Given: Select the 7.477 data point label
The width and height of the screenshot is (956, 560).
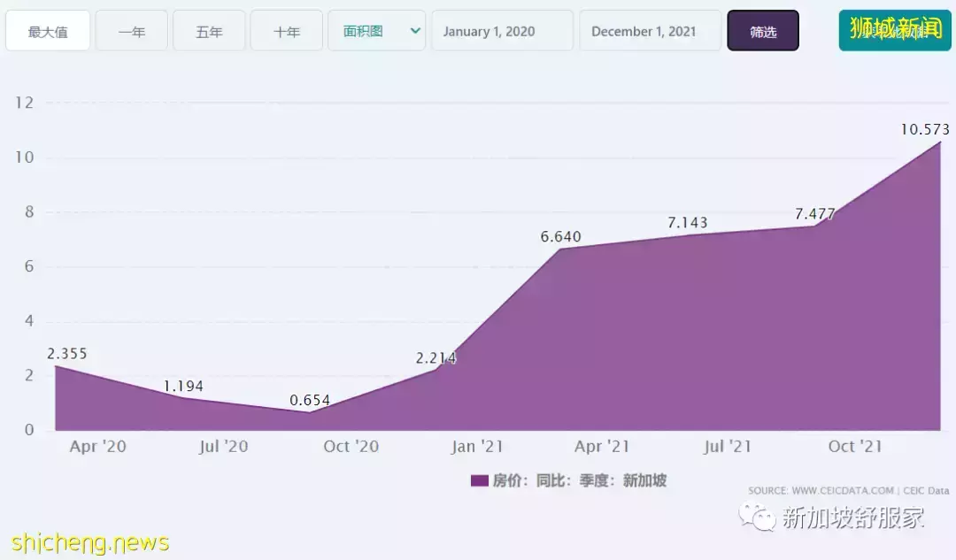Looking at the screenshot, I should [814, 214].
